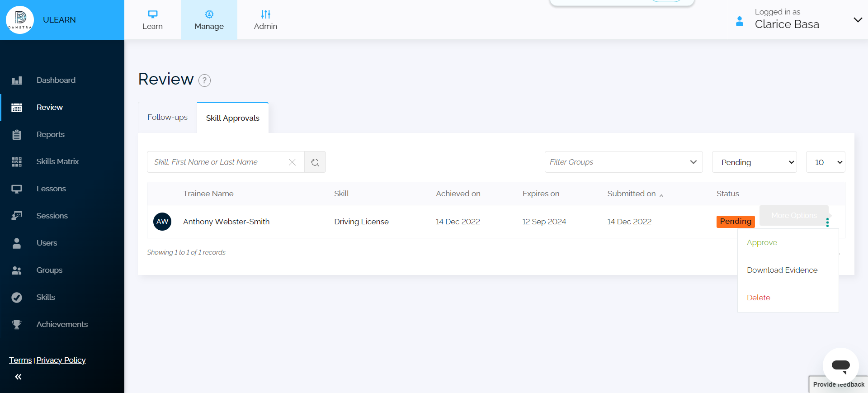Click the three-dot More Options icon
This screenshot has width=868, height=393.
[x=827, y=223]
